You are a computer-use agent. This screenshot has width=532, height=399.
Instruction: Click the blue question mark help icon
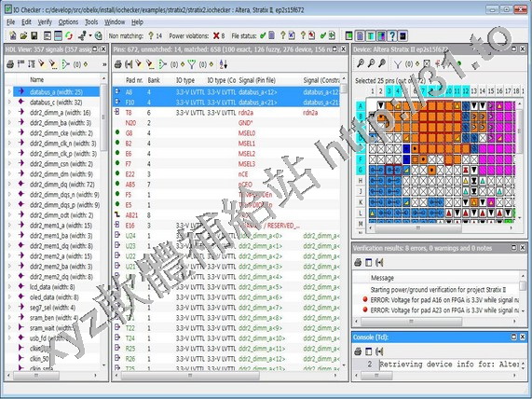392,35
